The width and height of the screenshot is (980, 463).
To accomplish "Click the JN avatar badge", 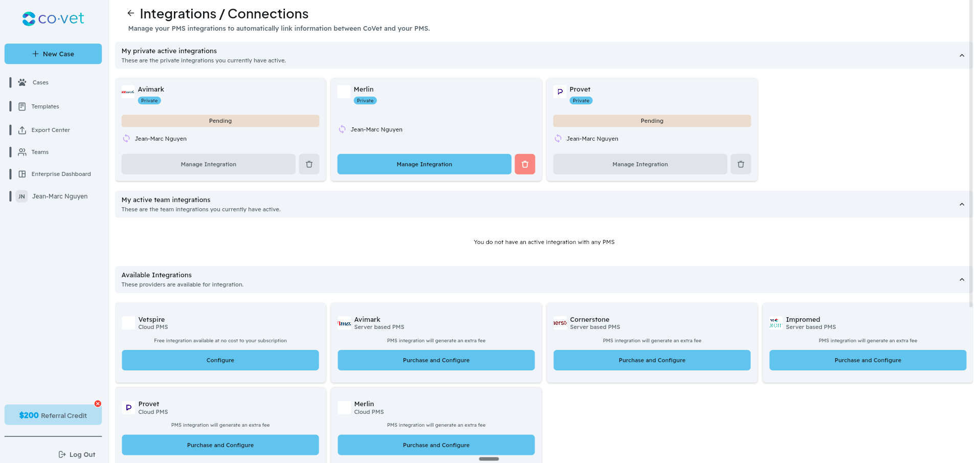I will coord(21,196).
